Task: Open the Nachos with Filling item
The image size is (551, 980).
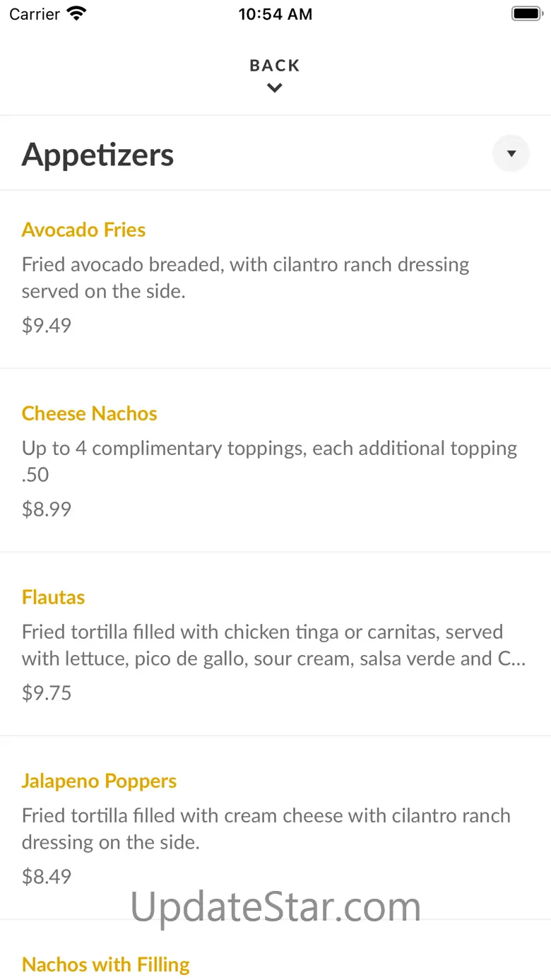Action: (106, 964)
